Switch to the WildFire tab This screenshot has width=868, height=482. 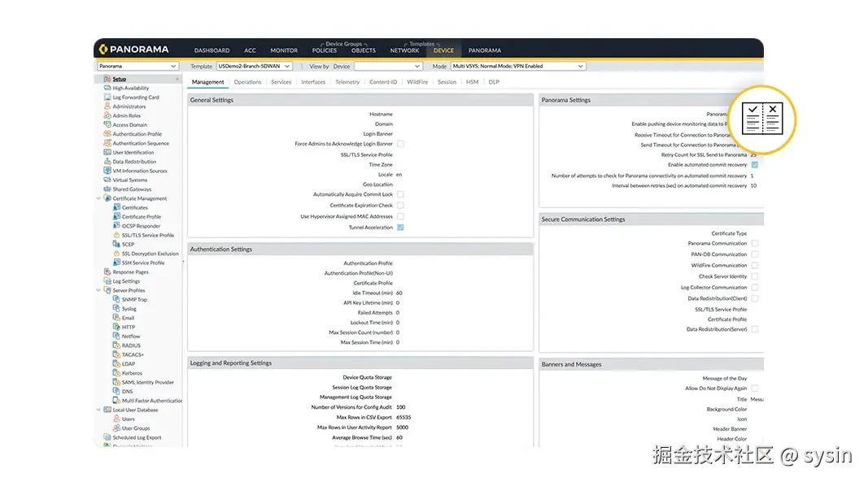click(417, 82)
